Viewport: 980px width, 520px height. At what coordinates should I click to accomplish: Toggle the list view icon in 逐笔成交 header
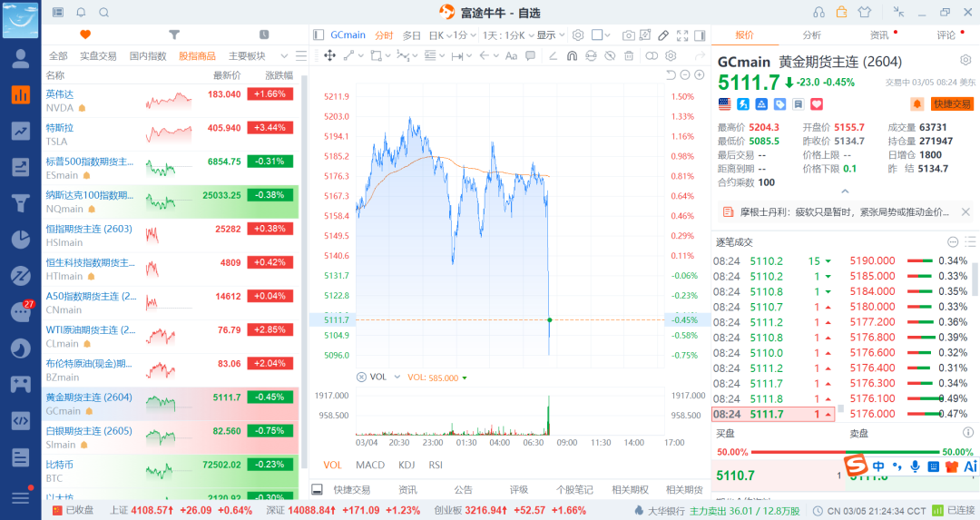[x=969, y=242]
